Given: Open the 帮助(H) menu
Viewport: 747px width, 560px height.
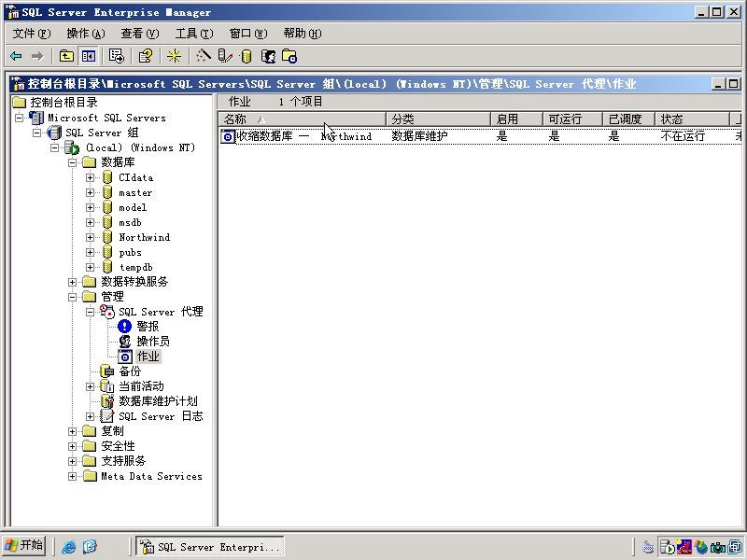Looking at the screenshot, I should click(x=303, y=34).
